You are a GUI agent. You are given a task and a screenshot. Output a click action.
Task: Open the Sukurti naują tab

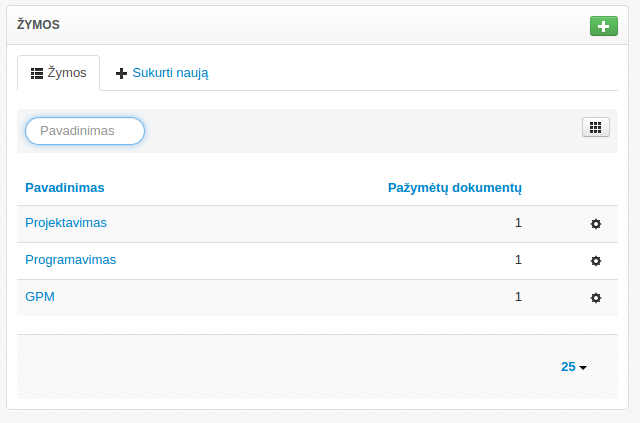pos(162,73)
